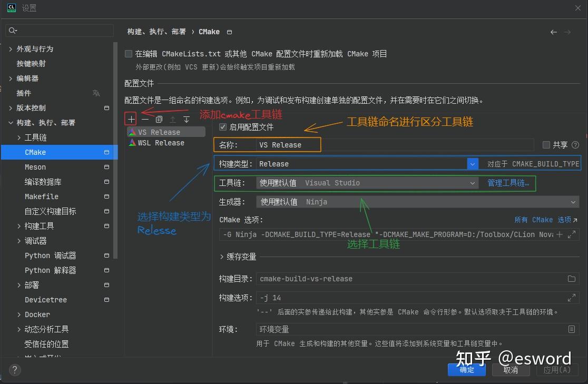588x384 pixels.
Task: Expand CMake options with the diagonal arrows icon
Action: 572,234
